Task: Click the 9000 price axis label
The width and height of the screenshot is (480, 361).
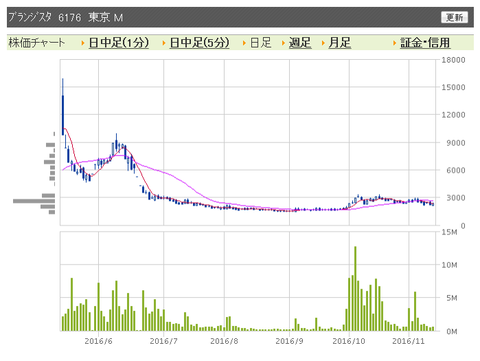Action: tap(455, 143)
